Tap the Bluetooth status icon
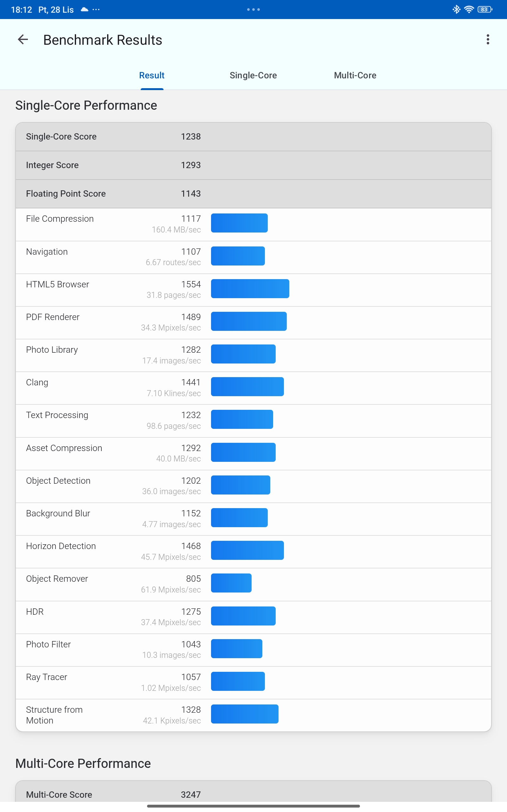The image size is (507, 812). (x=456, y=10)
